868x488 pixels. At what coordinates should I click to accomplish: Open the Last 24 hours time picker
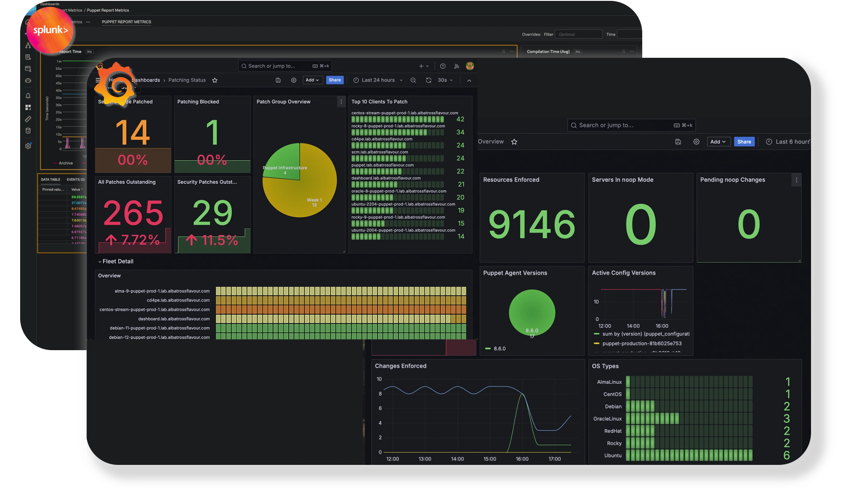(x=377, y=80)
